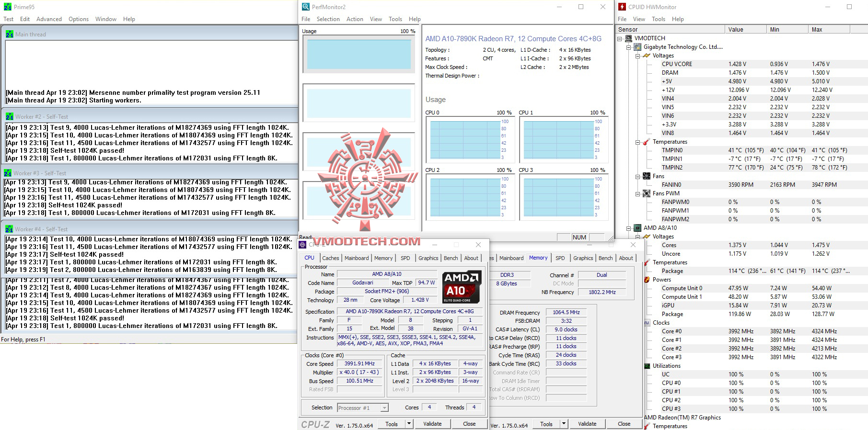The image size is (868, 430).
Task: Click the Worker #4 Self-Test window icon
Action: click(x=9, y=229)
